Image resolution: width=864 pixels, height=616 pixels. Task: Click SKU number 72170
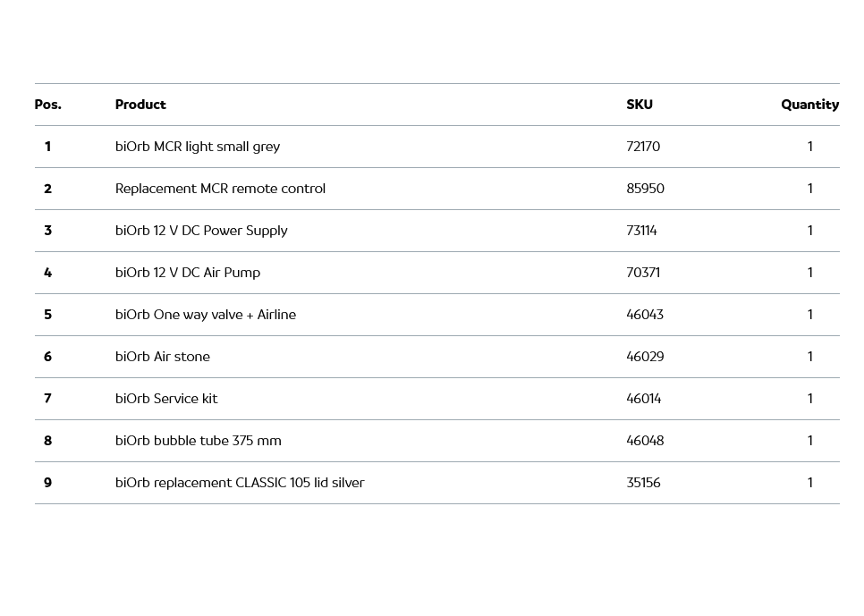[643, 147]
